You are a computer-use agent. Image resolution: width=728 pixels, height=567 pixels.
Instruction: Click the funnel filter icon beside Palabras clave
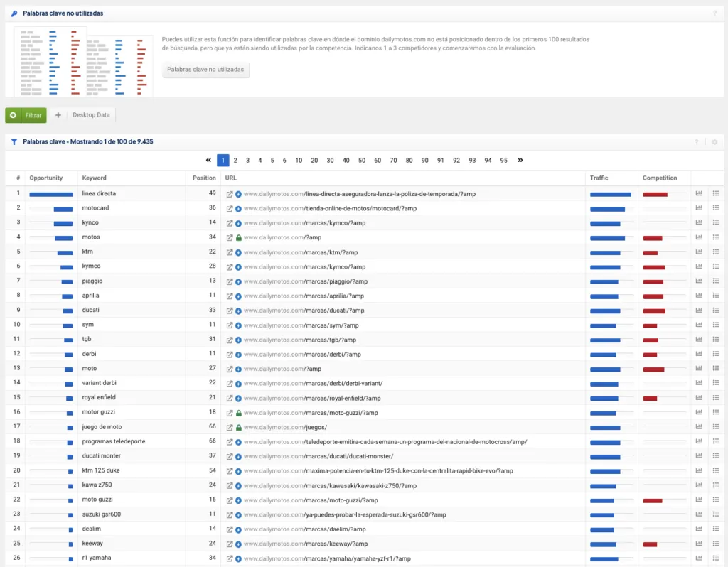point(14,142)
